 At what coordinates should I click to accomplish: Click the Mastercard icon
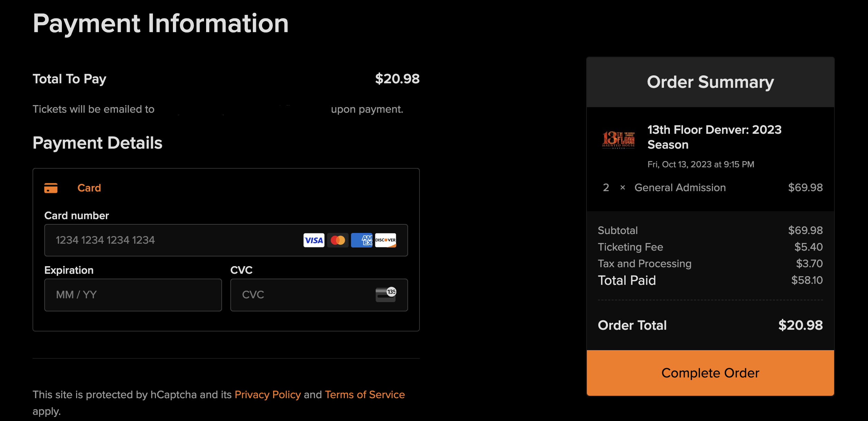point(338,240)
